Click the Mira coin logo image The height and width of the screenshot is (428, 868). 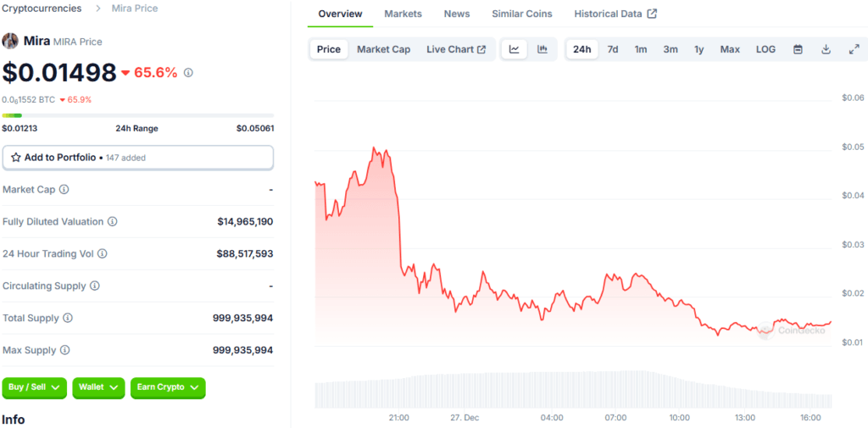coord(10,41)
